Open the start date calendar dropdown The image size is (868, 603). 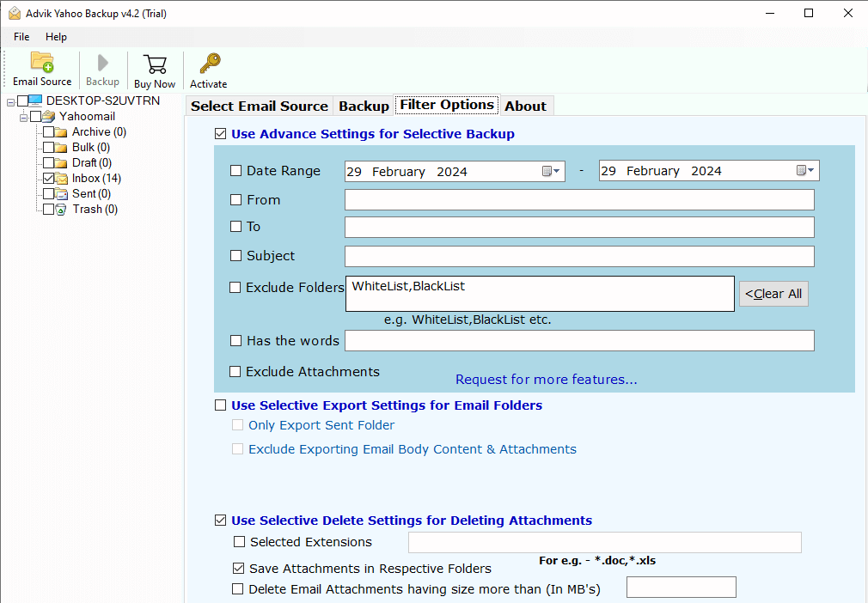tap(552, 171)
